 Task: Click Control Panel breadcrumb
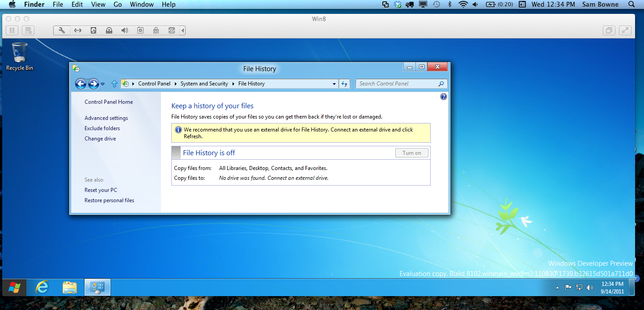[x=154, y=84]
